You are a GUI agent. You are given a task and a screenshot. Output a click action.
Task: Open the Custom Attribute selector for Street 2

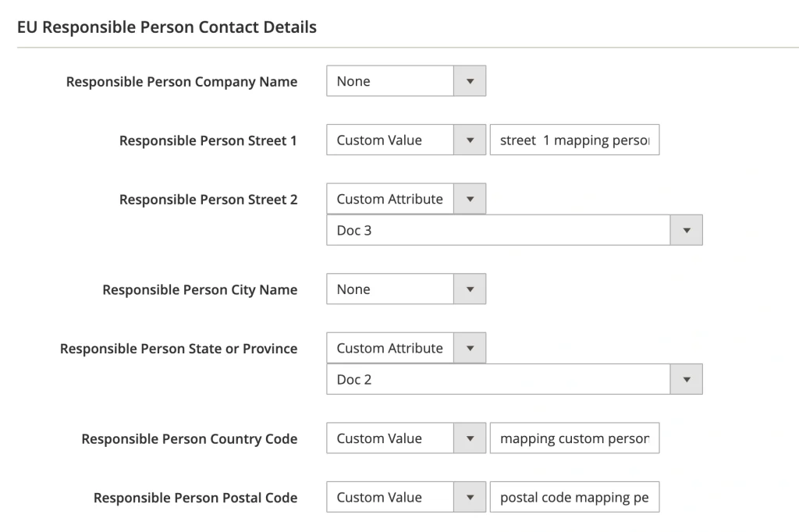390,198
